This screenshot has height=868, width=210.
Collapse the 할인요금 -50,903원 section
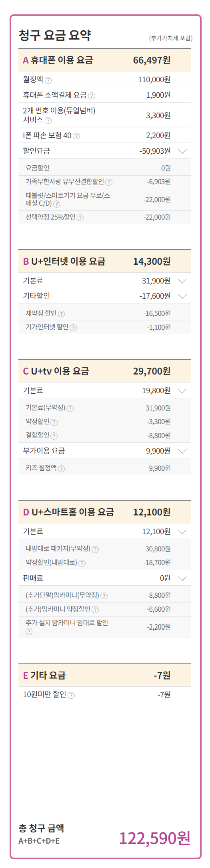tap(182, 151)
